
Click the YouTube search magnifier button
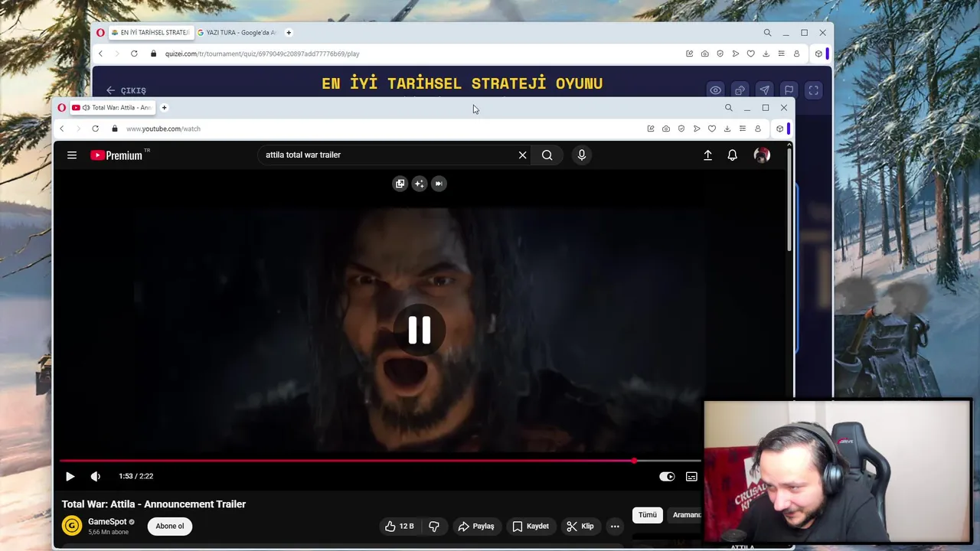[547, 155]
